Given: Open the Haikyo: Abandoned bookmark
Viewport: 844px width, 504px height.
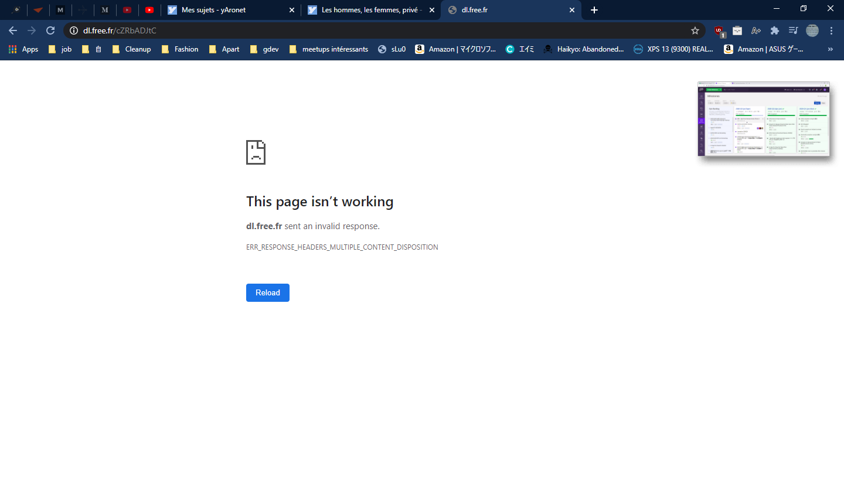Looking at the screenshot, I should tap(584, 49).
